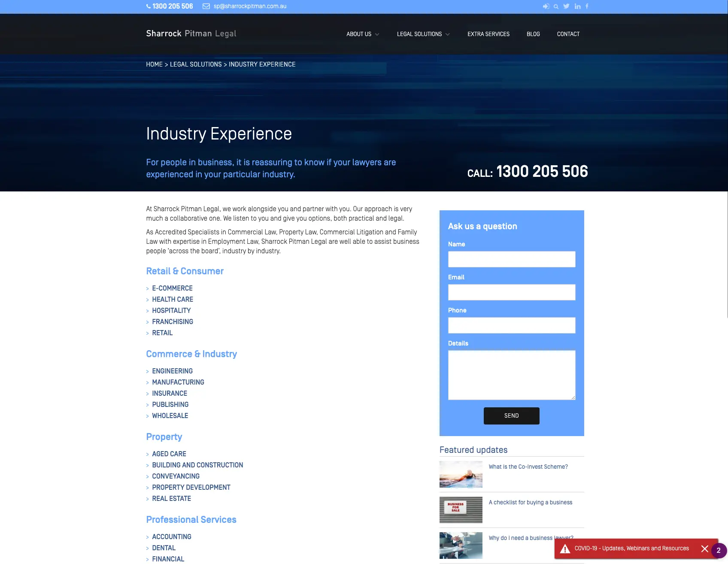Open the LinkedIn social icon
The image size is (728, 564).
click(x=577, y=6)
